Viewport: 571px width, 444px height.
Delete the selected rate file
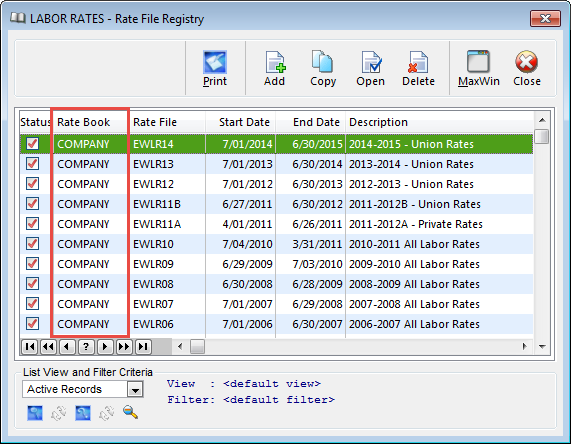(418, 69)
